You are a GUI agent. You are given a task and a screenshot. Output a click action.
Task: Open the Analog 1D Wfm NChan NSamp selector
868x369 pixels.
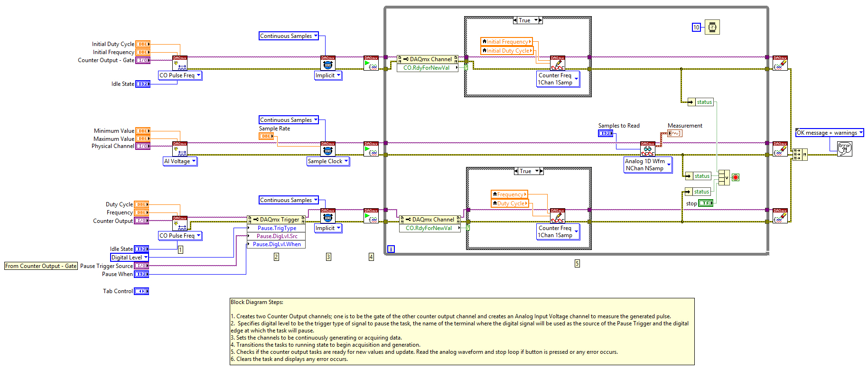coord(648,165)
